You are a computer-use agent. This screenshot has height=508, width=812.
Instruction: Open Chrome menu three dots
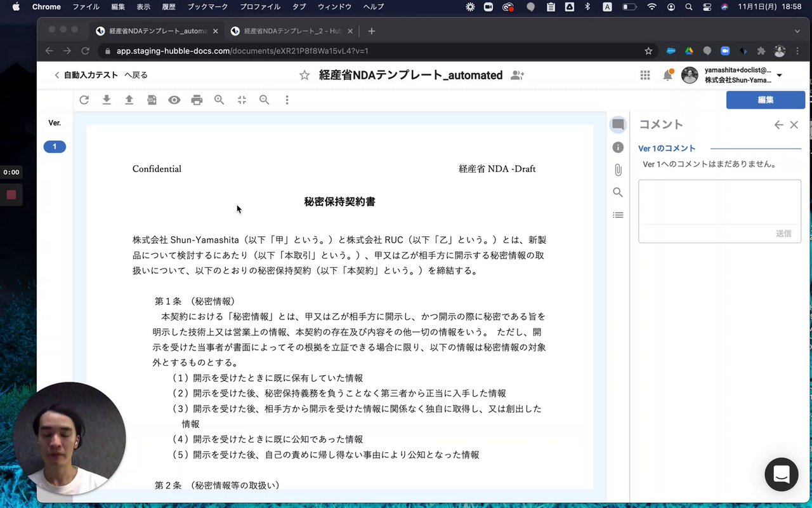797,51
